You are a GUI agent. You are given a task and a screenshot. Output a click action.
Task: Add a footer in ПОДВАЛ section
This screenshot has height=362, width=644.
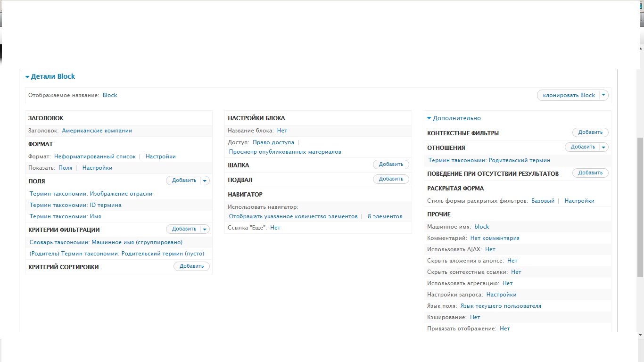[x=391, y=179]
